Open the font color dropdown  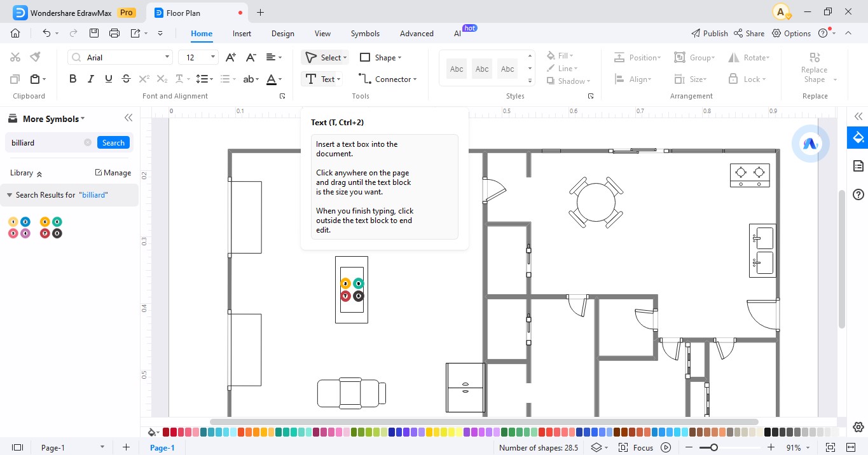[x=275, y=79]
